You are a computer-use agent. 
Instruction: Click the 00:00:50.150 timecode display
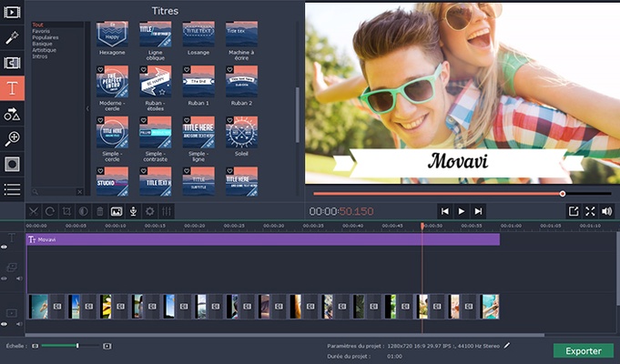click(x=341, y=211)
